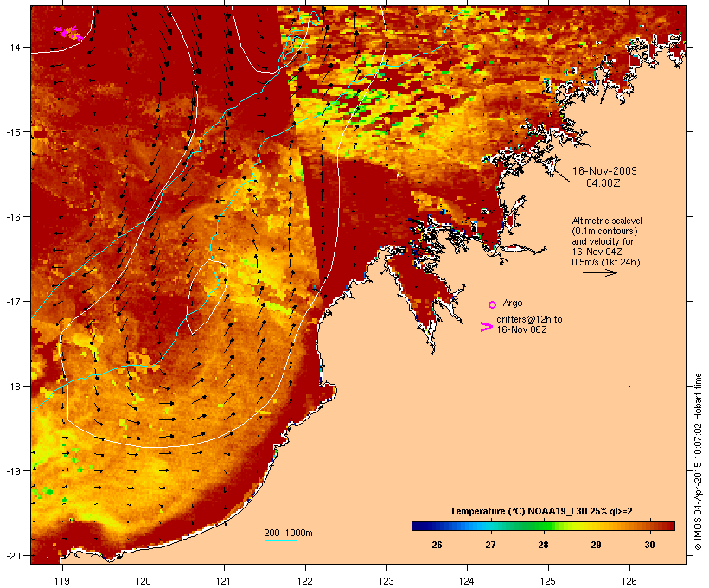Click the IMOS copyright timestamp text
Image resolution: width=709 pixels, height=588 pixels.
click(698, 462)
